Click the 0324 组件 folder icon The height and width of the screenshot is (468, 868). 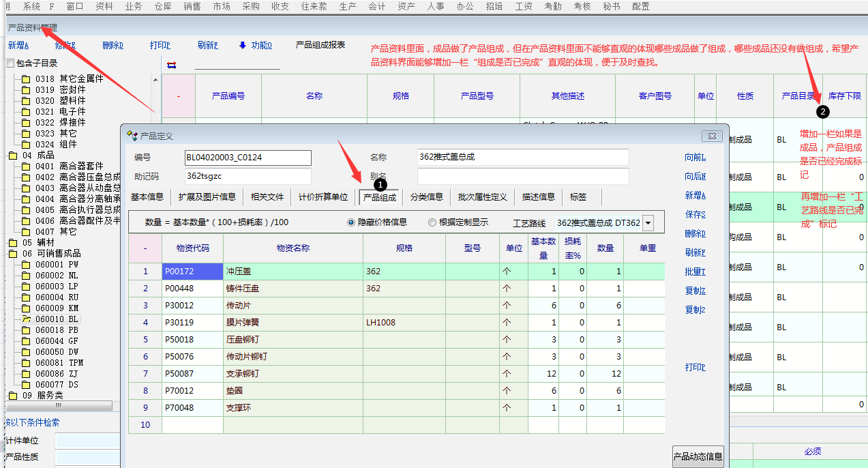(x=26, y=145)
